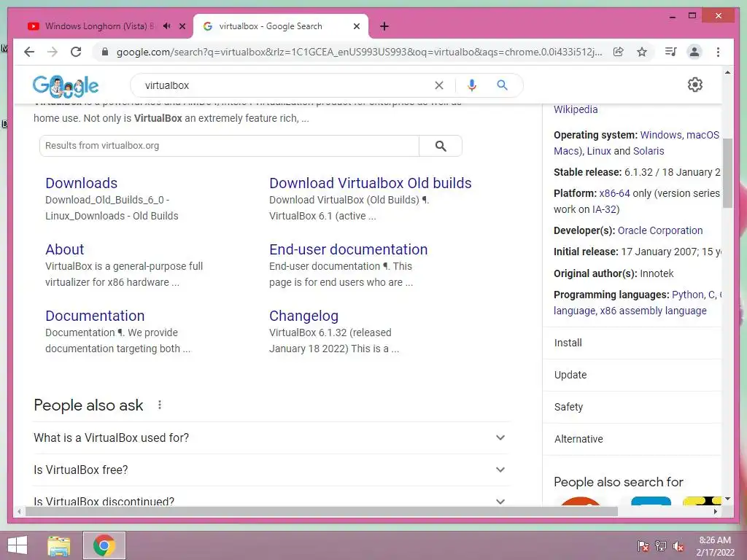The image size is (747, 560).
Task: Expand the Safety section
Action: pyautogui.click(x=632, y=407)
